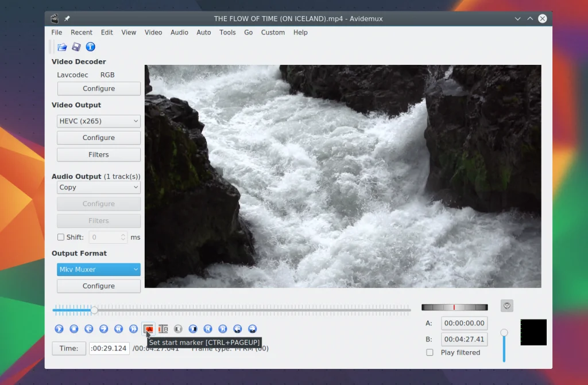Click Configure under Video Decoder
The image size is (588, 385).
[x=99, y=89]
